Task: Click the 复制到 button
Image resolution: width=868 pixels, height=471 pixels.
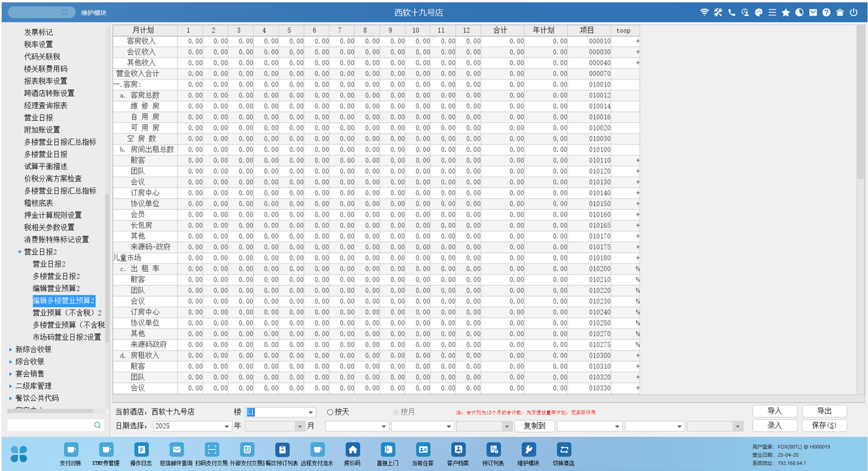Action: click(534, 426)
